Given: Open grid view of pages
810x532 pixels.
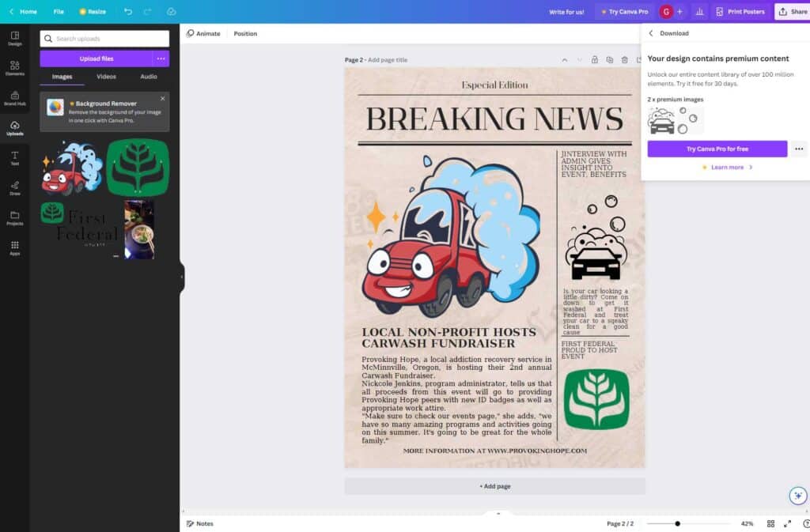Looking at the screenshot, I should click(770, 523).
